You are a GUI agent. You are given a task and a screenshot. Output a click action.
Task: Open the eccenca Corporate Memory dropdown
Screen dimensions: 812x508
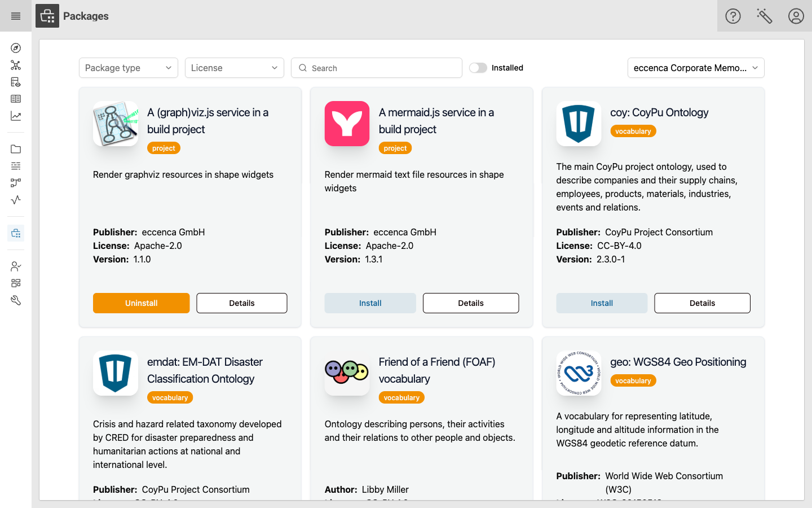point(696,68)
